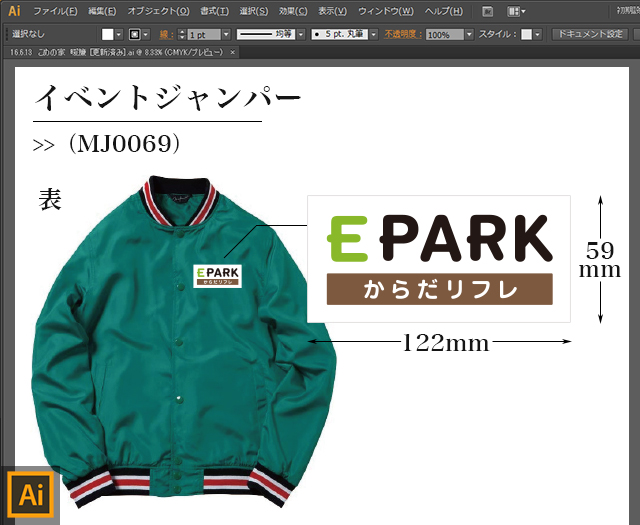The height and width of the screenshot is (525, 640).
Task: Open the ウィンドウ (Window) menu
Action: point(386,11)
